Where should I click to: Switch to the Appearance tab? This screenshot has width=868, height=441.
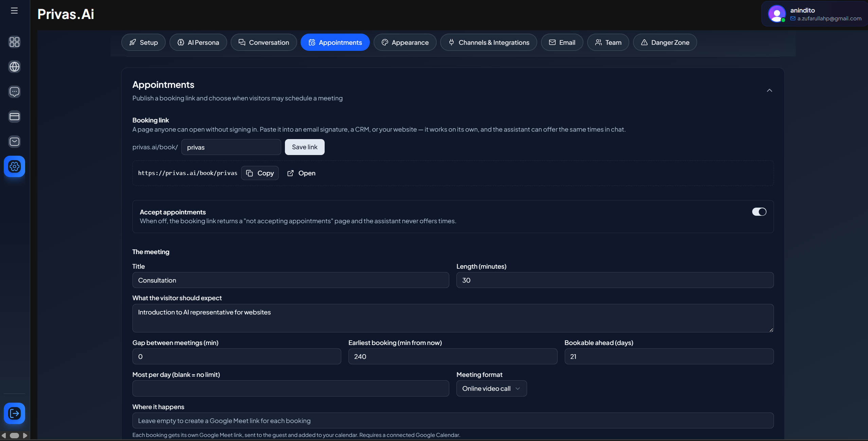[x=405, y=42]
